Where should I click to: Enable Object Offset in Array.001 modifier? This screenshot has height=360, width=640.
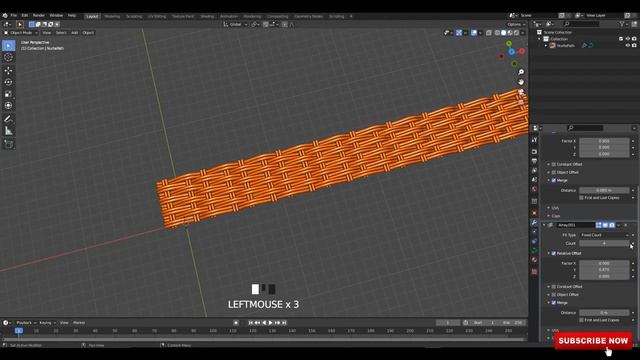pos(554,295)
